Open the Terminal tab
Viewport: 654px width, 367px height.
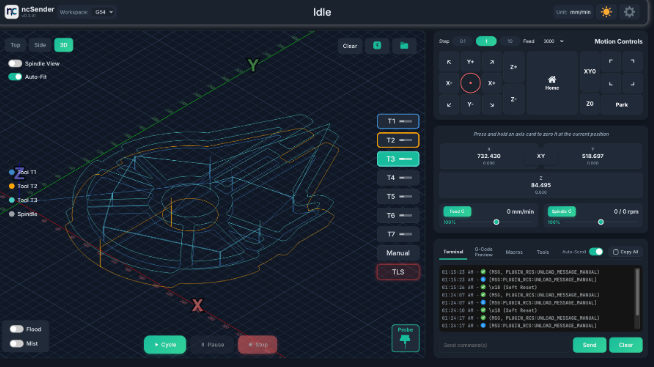click(453, 252)
